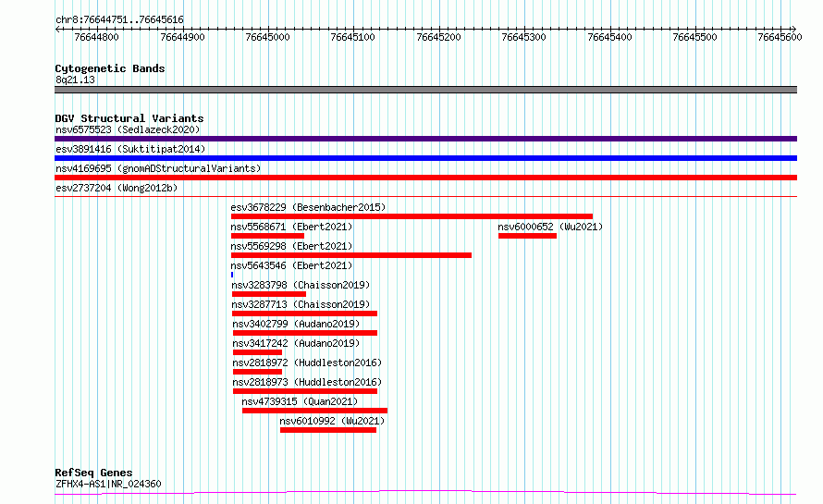Click the magenta ZFHX4-AS1 gene line
This screenshot has width=823, height=504.
tap(425, 493)
